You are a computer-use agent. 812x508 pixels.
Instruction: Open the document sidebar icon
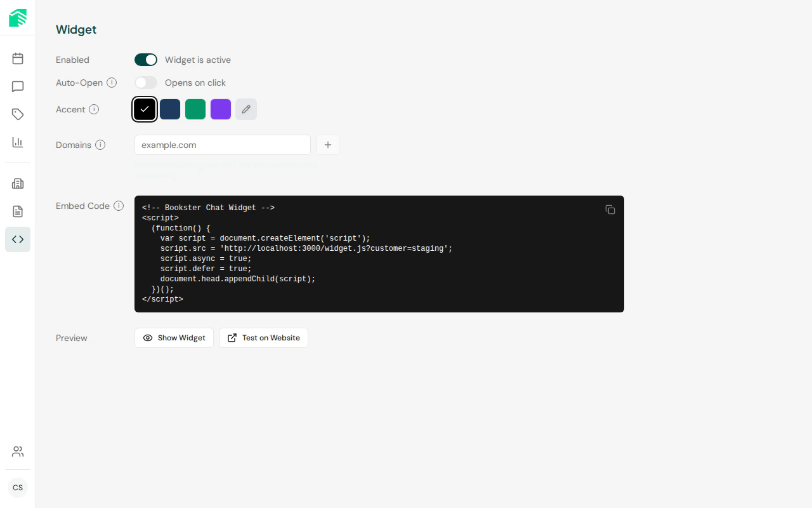click(x=18, y=211)
